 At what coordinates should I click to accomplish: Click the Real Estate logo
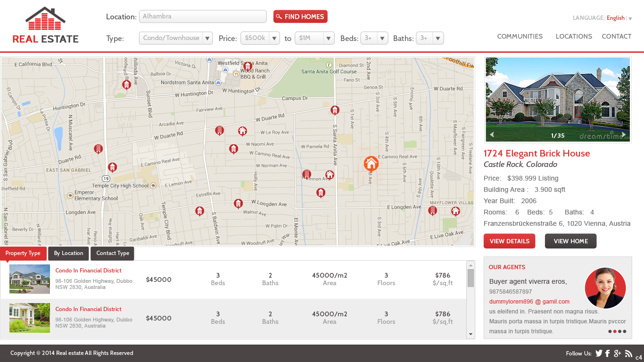pos(45,25)
